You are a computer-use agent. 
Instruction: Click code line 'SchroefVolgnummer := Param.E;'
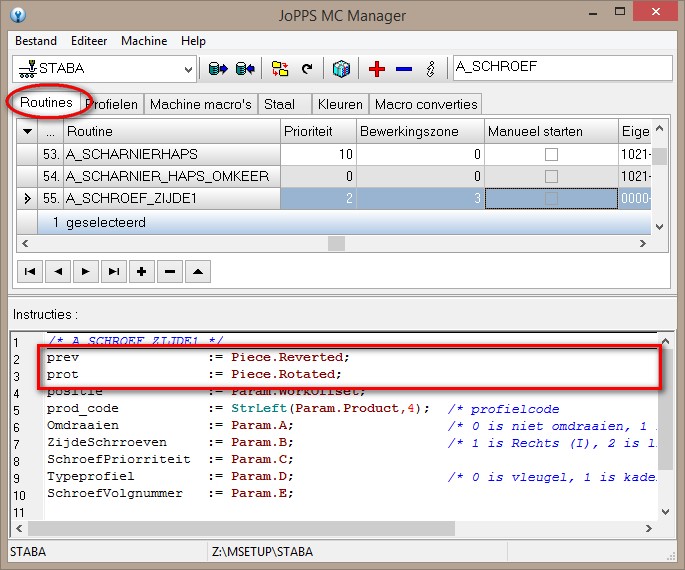pos(170,494)
